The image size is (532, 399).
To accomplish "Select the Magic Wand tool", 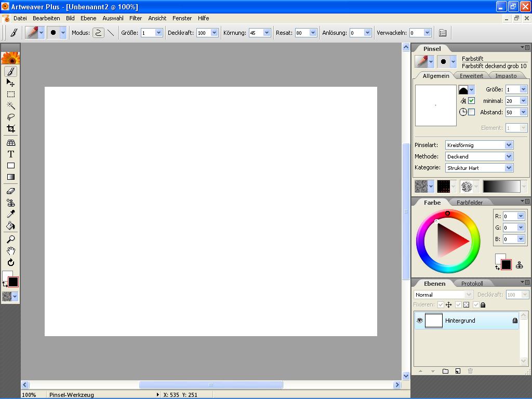I will click(x=11, y=105).
